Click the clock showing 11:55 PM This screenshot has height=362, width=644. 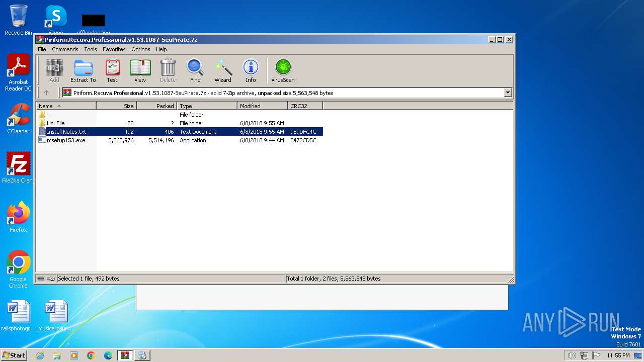(x=618, y=355)
